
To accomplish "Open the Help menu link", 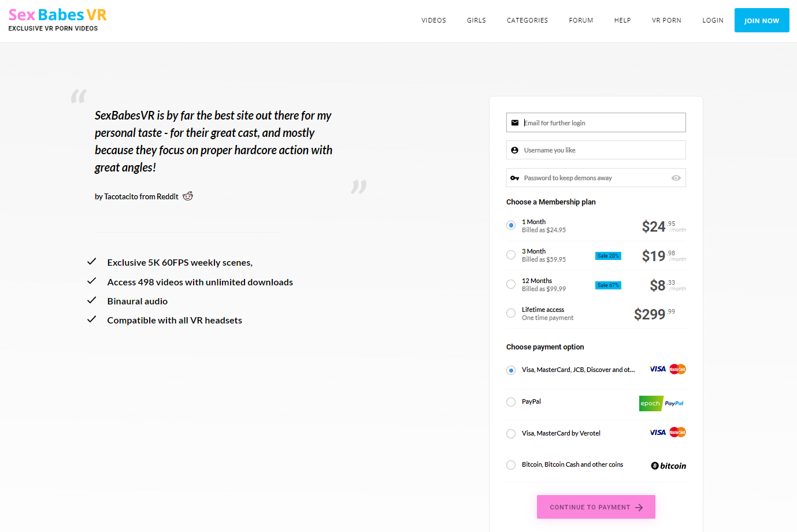I will [622, 20].
